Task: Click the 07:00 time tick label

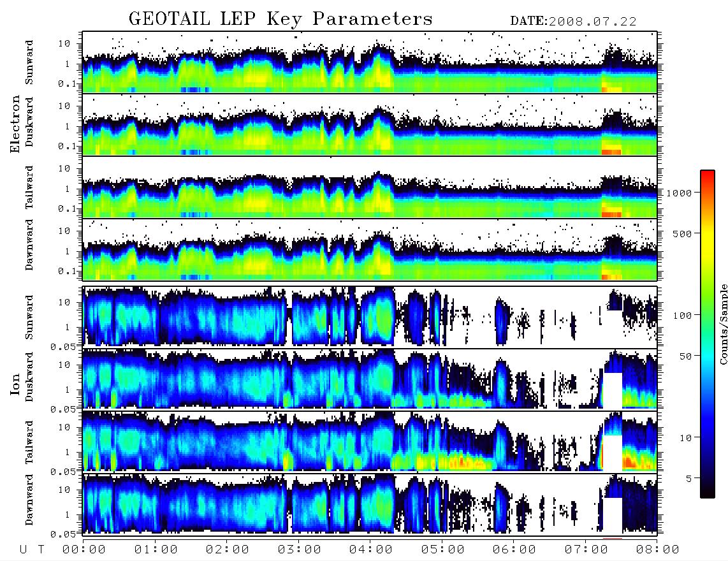Action: [586, 550]
